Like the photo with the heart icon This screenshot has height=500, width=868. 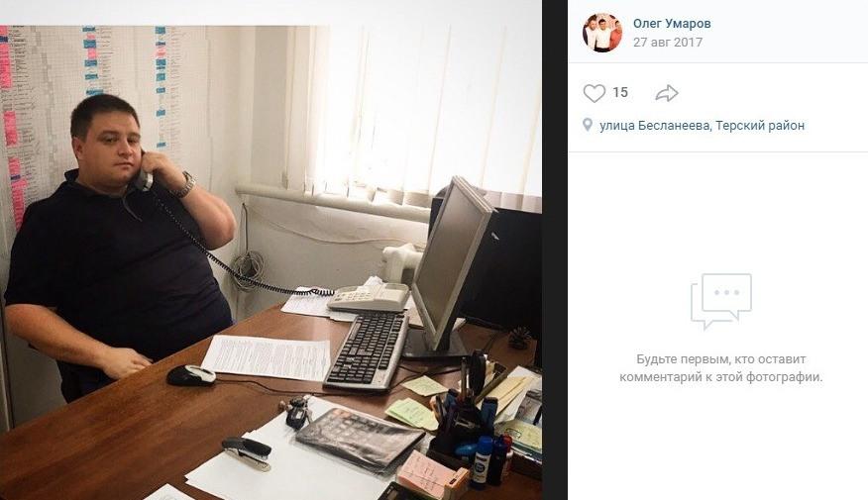coord(594,93)
